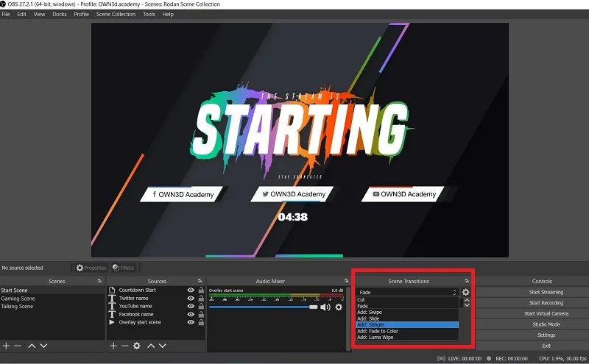Move scene up in Scenes panel

click(32, 346)
